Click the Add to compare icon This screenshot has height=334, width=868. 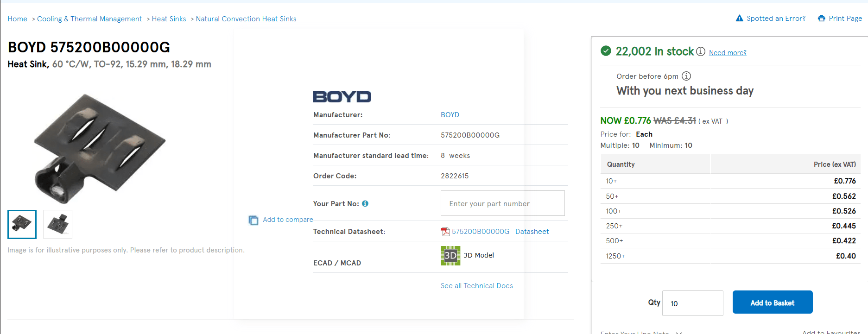click(253, 220)
